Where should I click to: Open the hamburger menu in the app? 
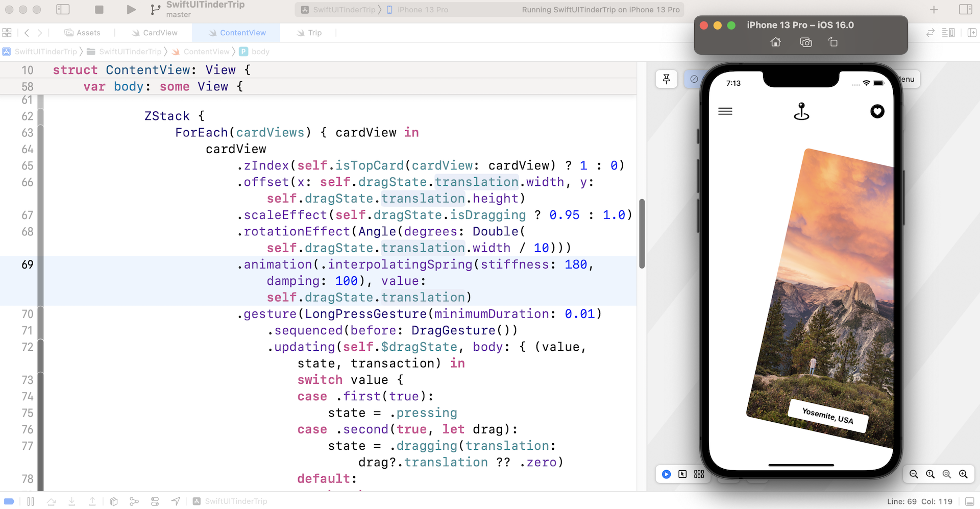[x=725, y=111]
